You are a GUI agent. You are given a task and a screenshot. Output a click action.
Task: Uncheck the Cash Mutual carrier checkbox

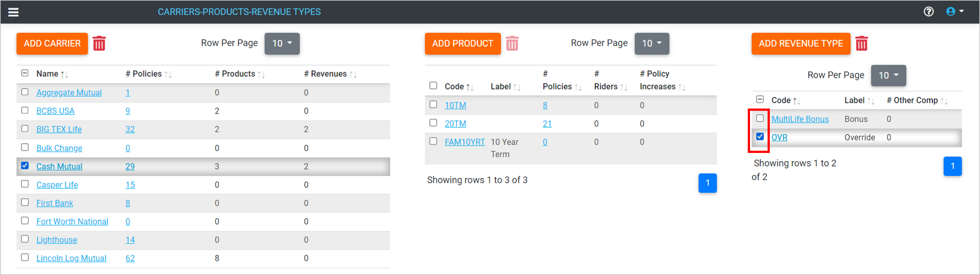pyautogui.click(x=25, y=166)
